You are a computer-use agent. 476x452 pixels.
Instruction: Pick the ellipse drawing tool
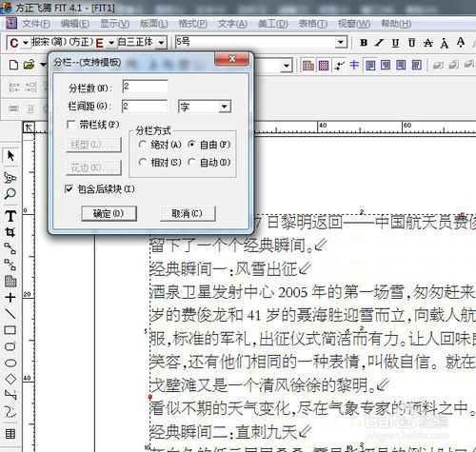pos(10,363)
